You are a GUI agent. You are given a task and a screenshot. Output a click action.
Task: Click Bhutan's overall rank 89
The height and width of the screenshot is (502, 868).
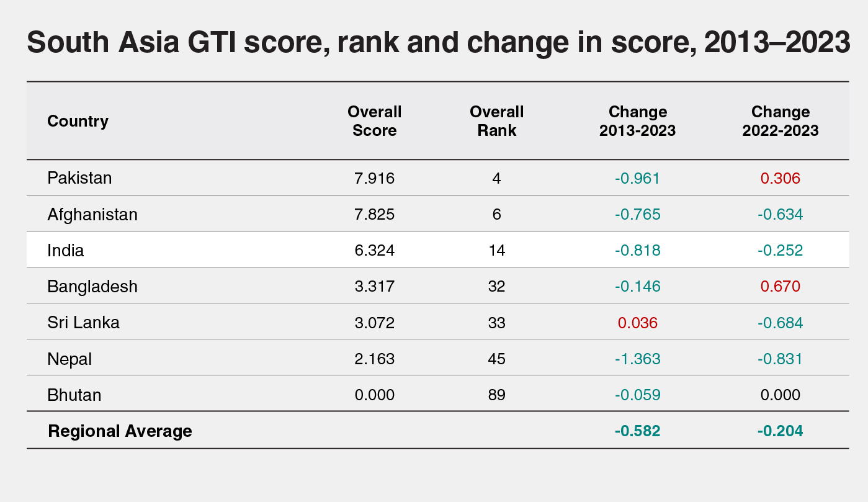[x=496, y=395]
